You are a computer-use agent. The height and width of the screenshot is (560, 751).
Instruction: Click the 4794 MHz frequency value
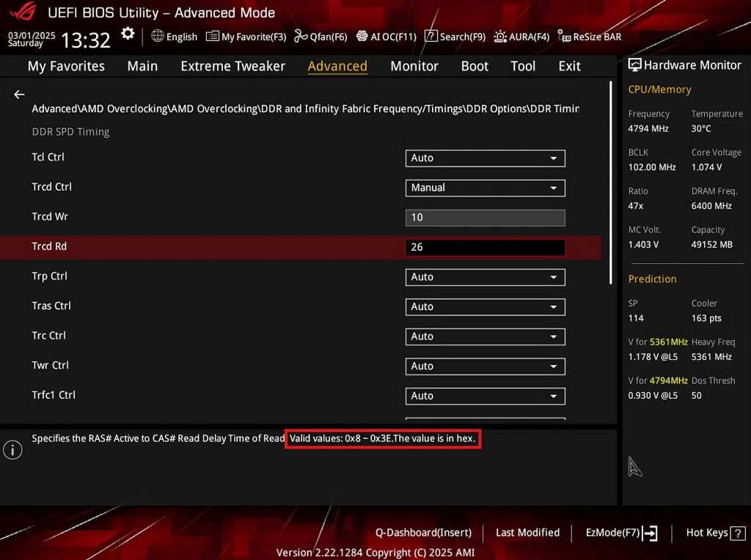(x=648, y=129)
